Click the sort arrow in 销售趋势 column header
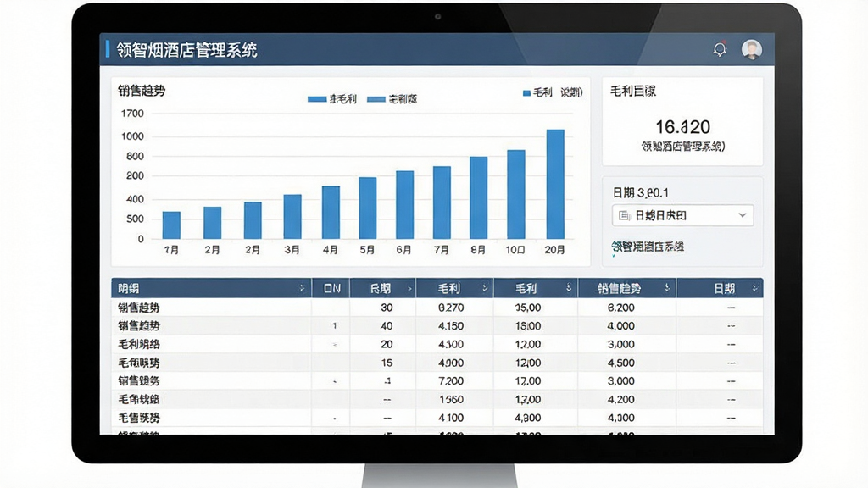This screenshot has width=868, height=488. point(666,288)
